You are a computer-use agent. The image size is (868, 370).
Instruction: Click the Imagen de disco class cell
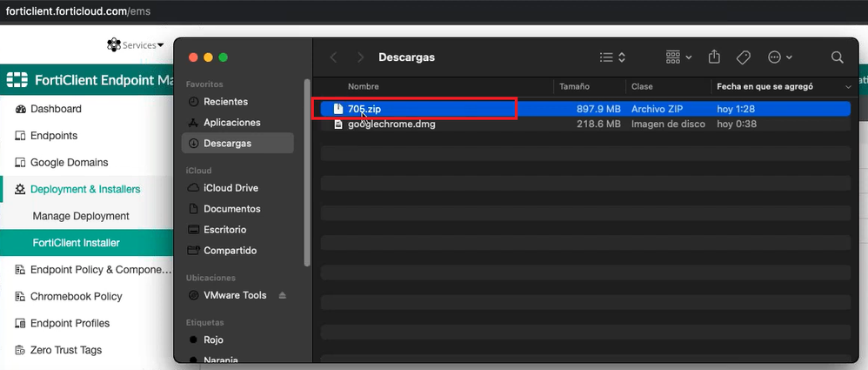coord(668,124)
